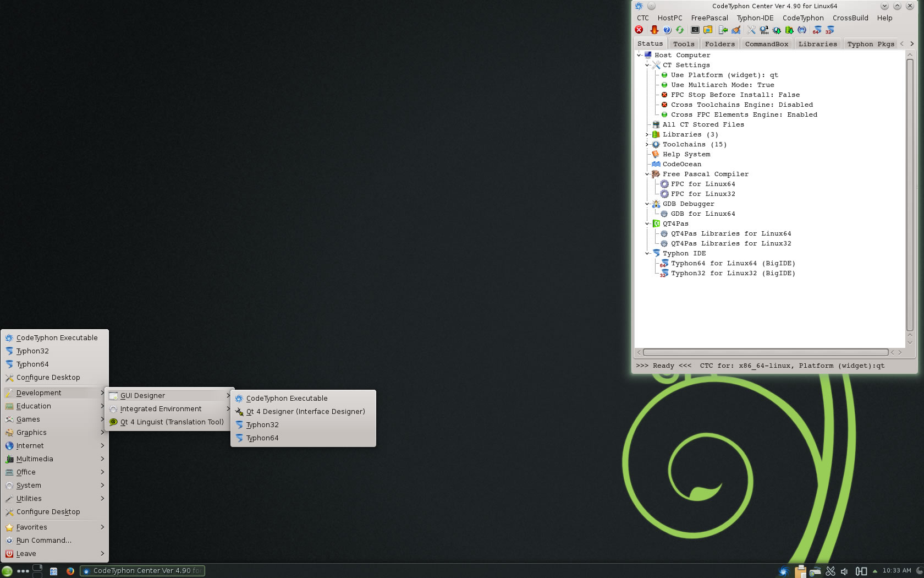Open Firefox from the taskbar
This screenshot has height=578, width=924.
coord(70,571)
